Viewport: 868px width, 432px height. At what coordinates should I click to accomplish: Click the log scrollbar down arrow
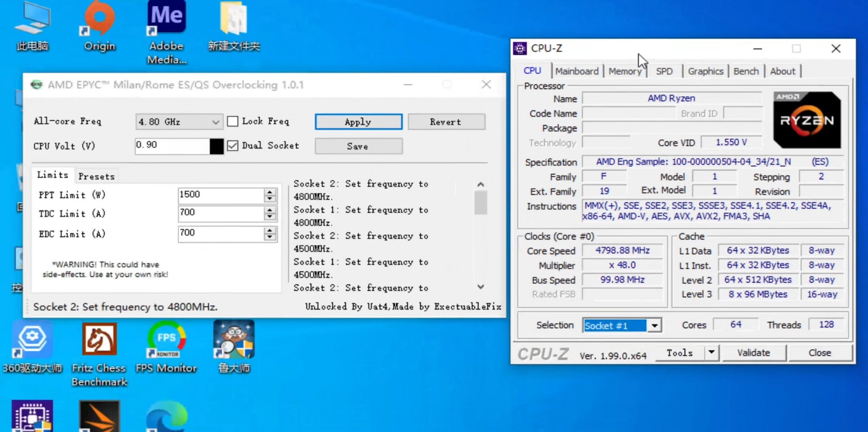(x=481, y=287)
